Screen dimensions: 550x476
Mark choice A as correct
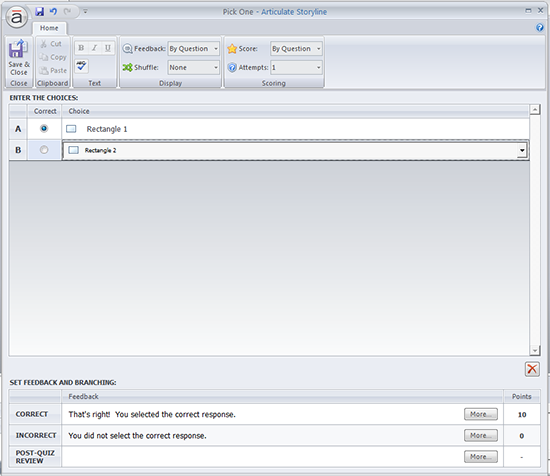44,129
